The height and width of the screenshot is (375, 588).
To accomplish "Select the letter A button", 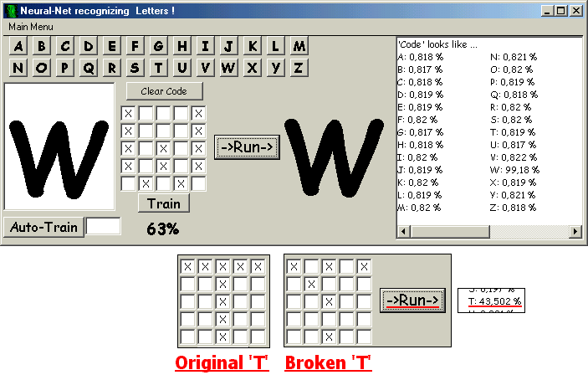I will tap(18, 46).
